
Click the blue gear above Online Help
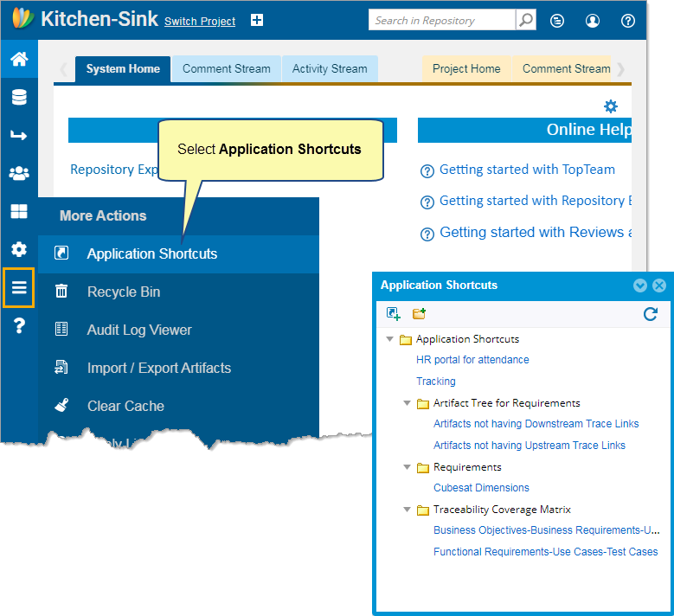click(x=610, y=106)
